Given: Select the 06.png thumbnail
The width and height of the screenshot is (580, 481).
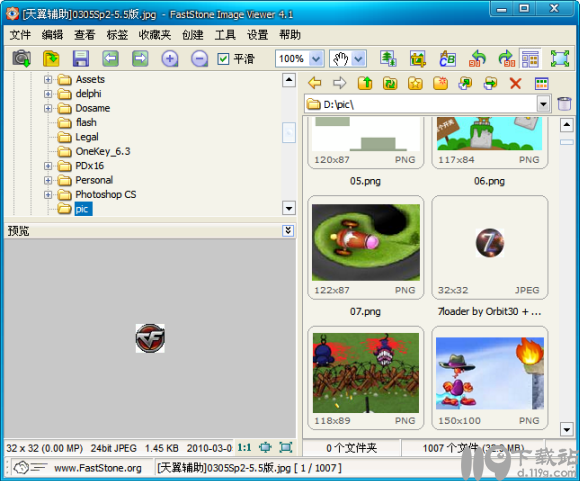Looking at the screenshot, I should (x=489, y=142).
